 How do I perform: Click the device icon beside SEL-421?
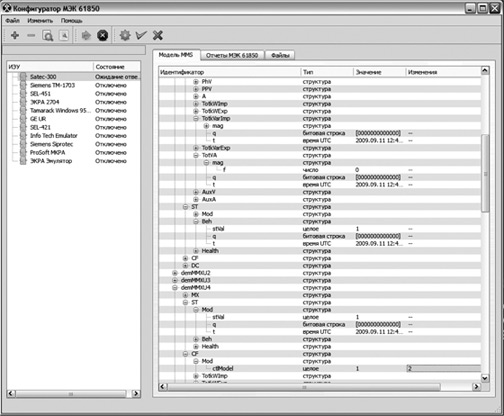(x=23, y=127)
